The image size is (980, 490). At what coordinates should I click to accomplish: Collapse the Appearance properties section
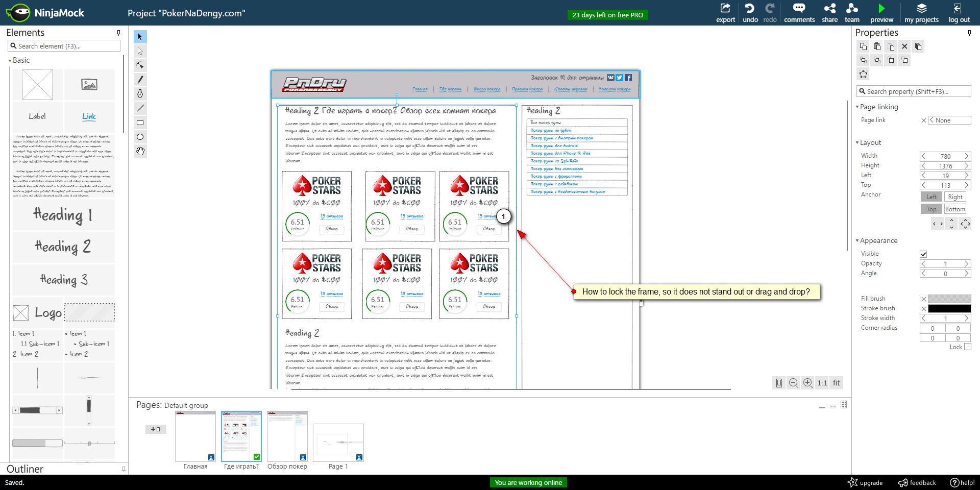coord(857,241)
